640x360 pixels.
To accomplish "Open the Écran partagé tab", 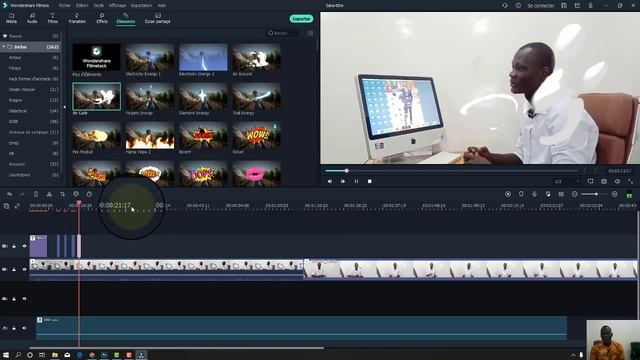I will tap(157, 18).
